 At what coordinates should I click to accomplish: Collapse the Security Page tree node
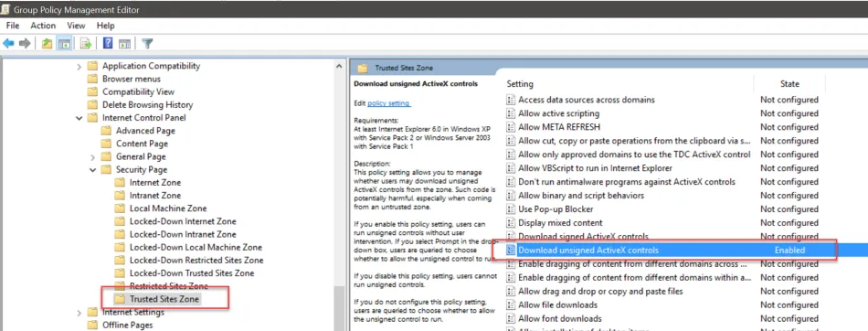tap(92, 170)
